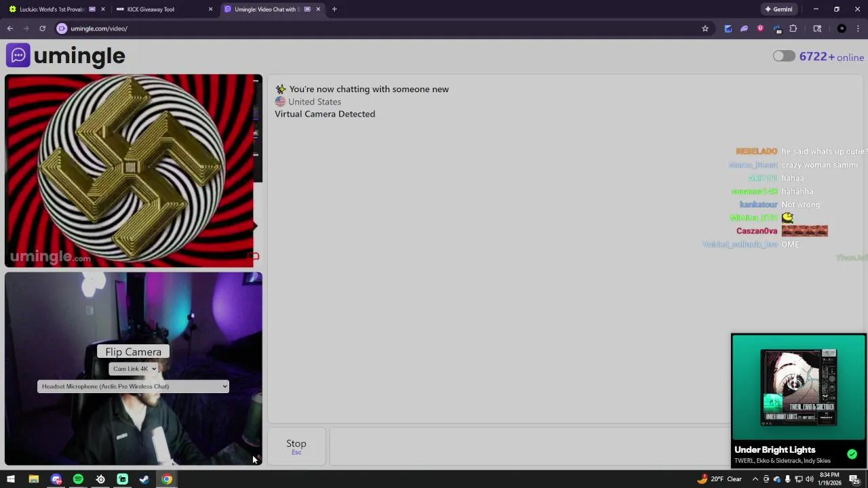
Task: Open the red shield extension icon
Action: pyautogui.click(x=760, y=28)
